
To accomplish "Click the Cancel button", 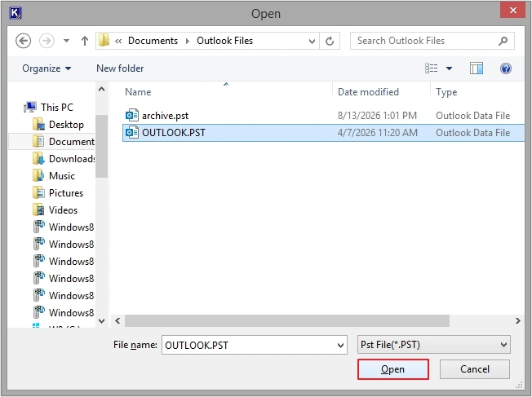I will (475, 369).
